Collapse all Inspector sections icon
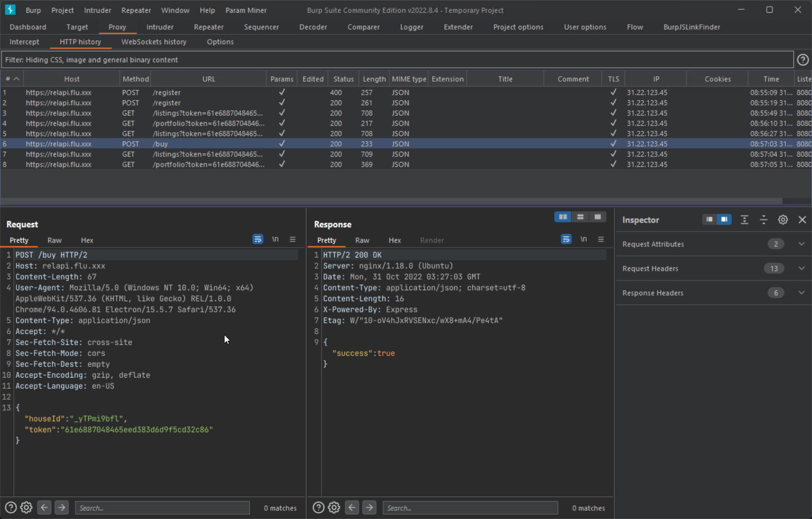The width and height of the screenshot is (812, 519). coord(764,220)
